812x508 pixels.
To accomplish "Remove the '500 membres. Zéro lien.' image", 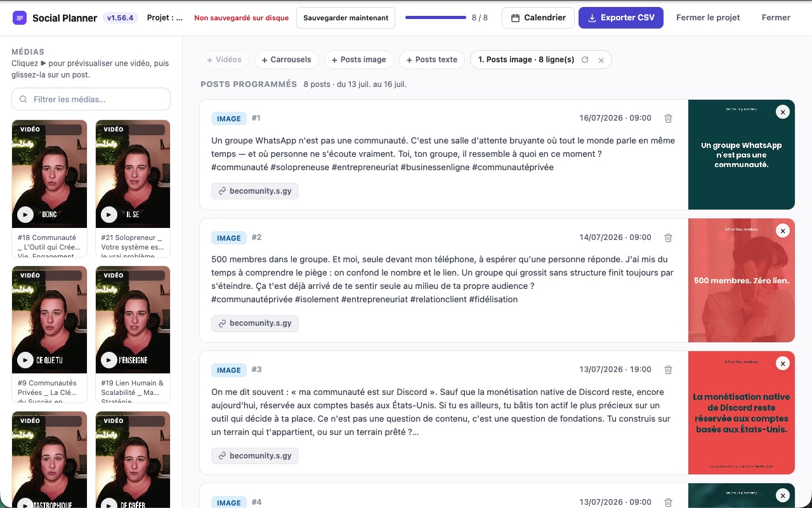I will pyautogui.click(x=783, y=231).
